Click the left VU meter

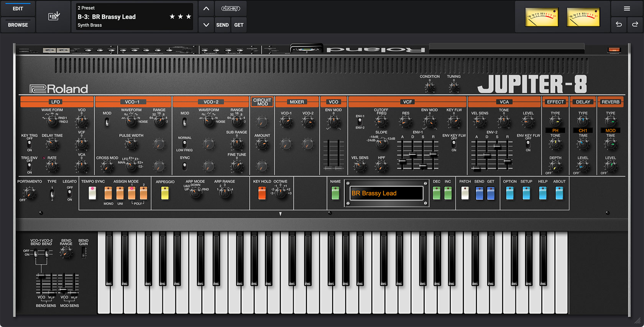[542, 17]
